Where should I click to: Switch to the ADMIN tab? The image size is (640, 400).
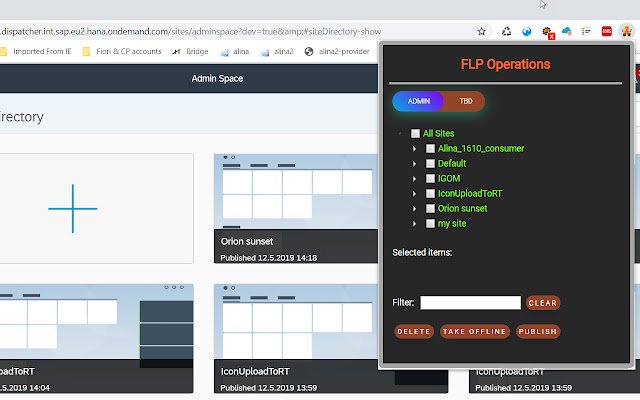click(x=418, y=101)
